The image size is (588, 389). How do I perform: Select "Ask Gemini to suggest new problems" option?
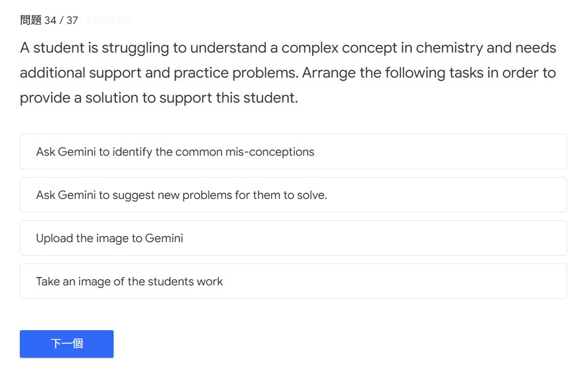coord(181,195)
